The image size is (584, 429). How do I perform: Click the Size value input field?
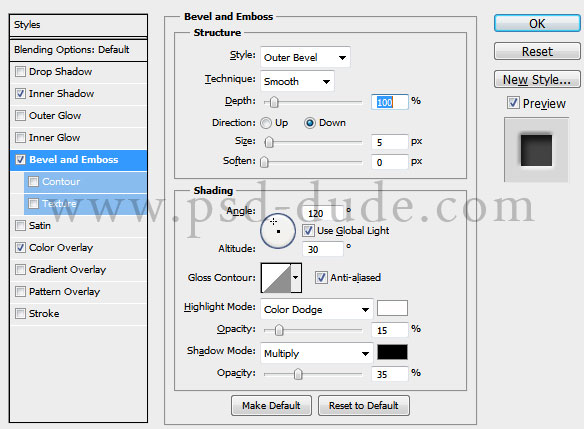coord(390,142)
